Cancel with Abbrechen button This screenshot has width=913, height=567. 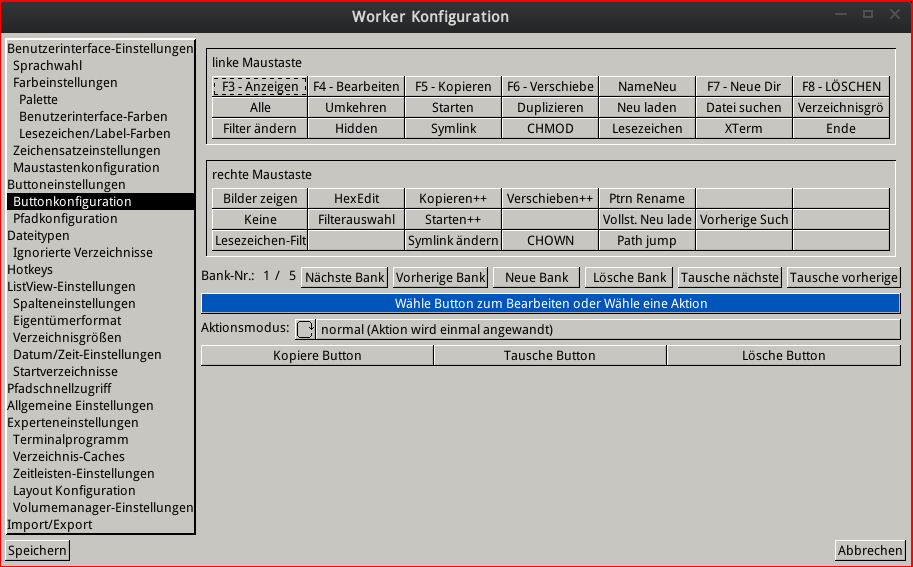870,551
